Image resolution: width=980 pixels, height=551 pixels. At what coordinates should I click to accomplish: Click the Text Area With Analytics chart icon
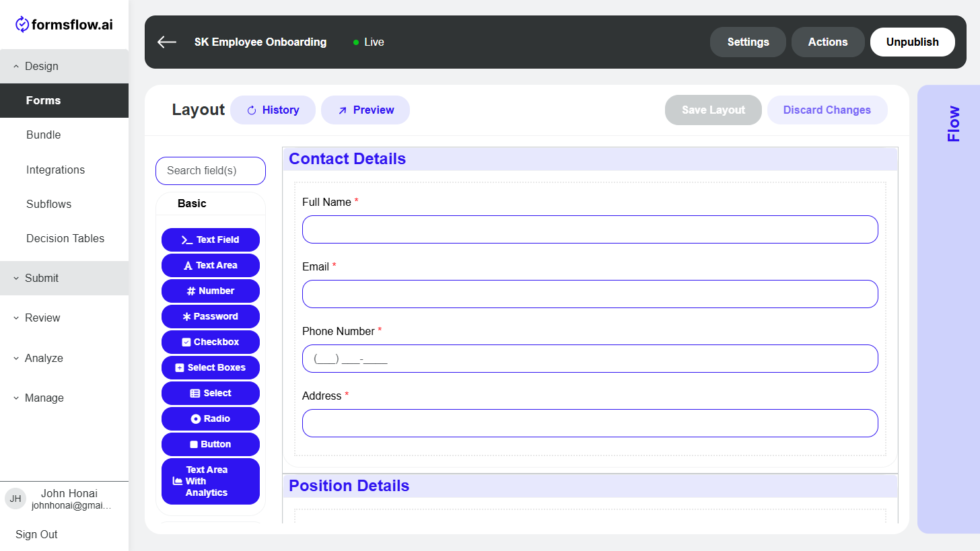click(x=178, y=481)
